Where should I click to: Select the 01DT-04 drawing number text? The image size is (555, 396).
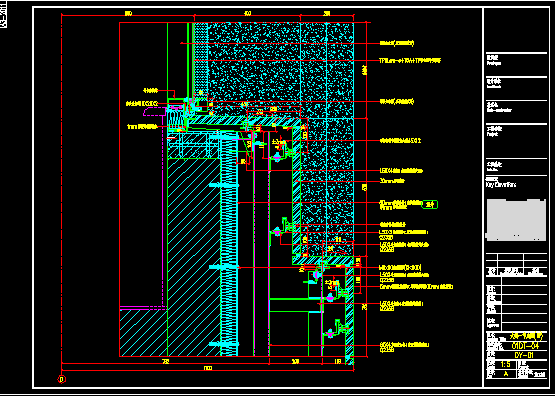[x=525, y=346]
